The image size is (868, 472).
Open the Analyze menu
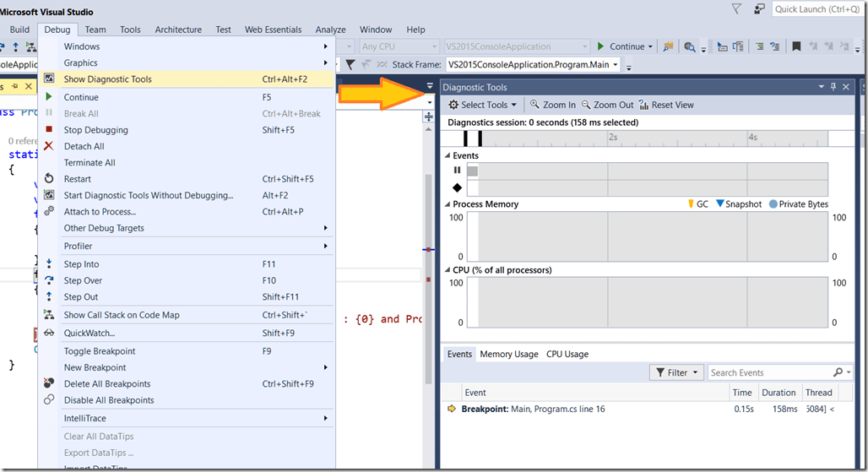tap(331, 30)
